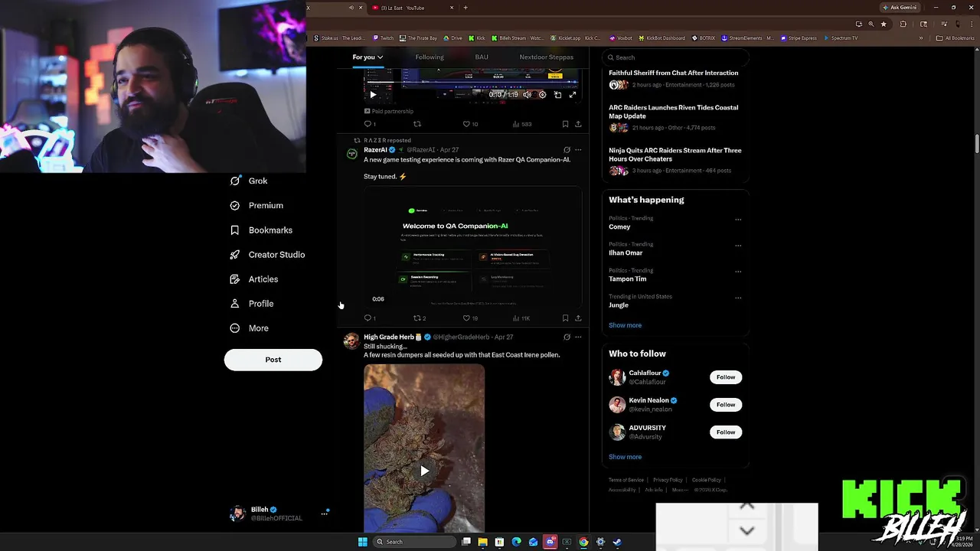Open options for Comey trend
This screenshot has height=551, width=980.
pos(738,220)
